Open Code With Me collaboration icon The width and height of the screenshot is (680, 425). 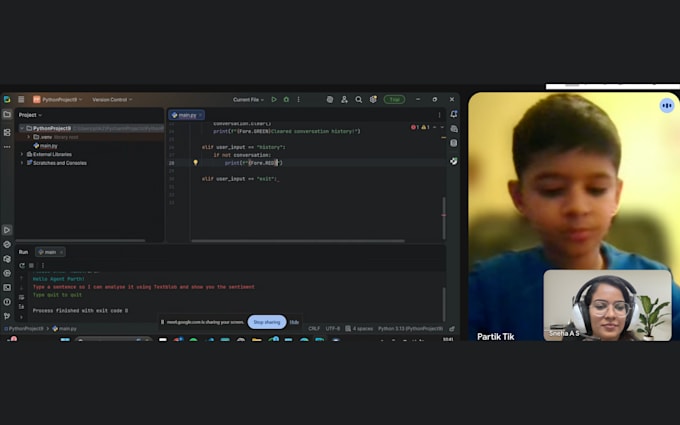344,99
